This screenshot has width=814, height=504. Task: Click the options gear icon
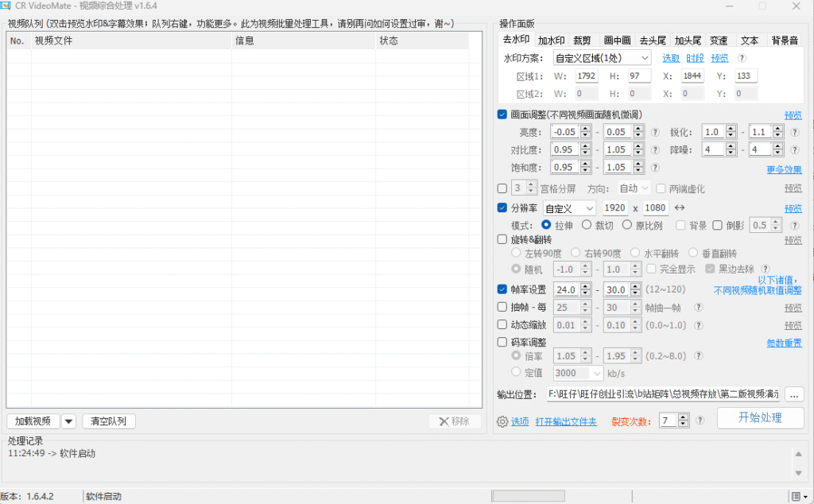502,421
